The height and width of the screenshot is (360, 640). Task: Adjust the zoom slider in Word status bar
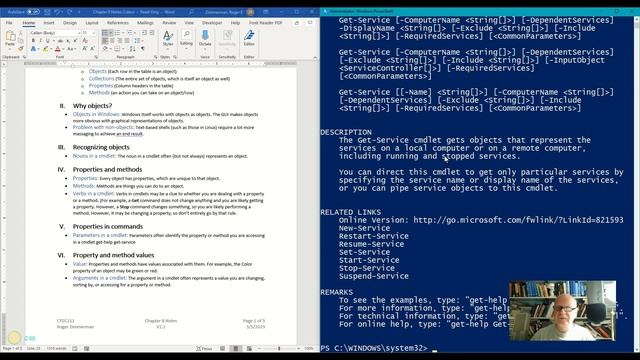coord(279,349)
